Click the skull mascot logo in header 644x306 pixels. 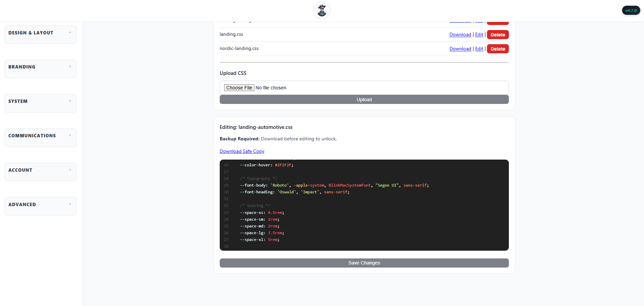(321, 10)
